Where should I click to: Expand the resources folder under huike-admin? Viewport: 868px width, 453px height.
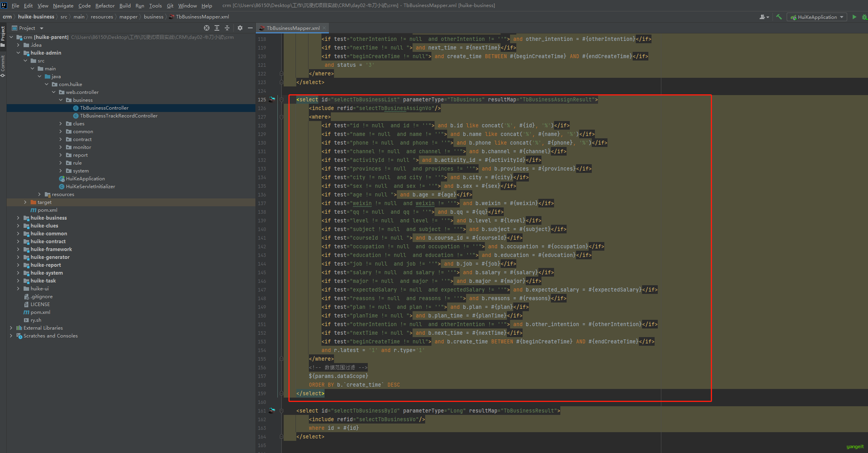click(39, 194)
